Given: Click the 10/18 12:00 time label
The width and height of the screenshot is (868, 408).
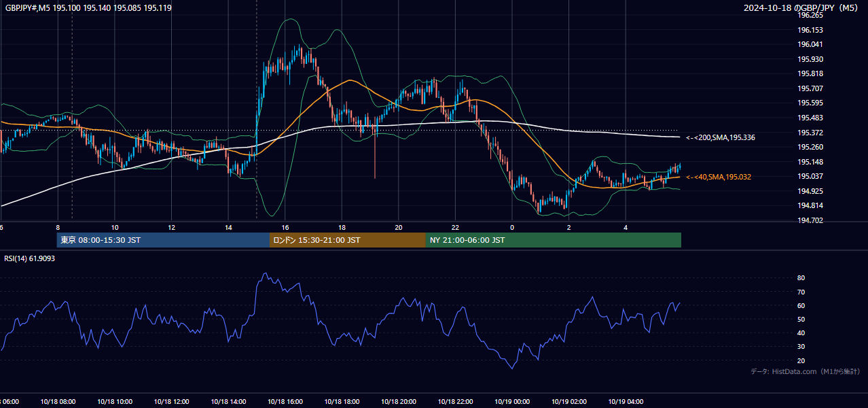Looking at the screenshot, I should point(171,402).
